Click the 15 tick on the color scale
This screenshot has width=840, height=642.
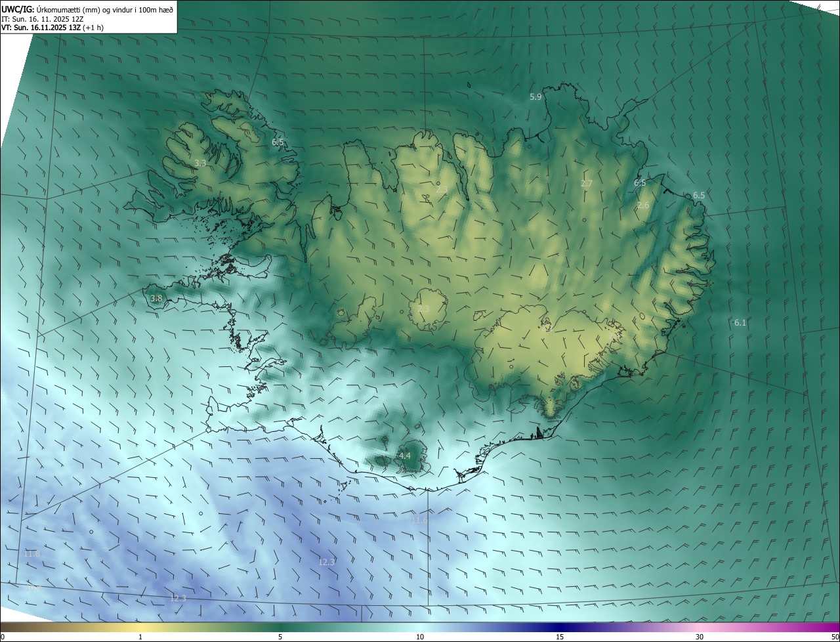[x=560, y=637]
